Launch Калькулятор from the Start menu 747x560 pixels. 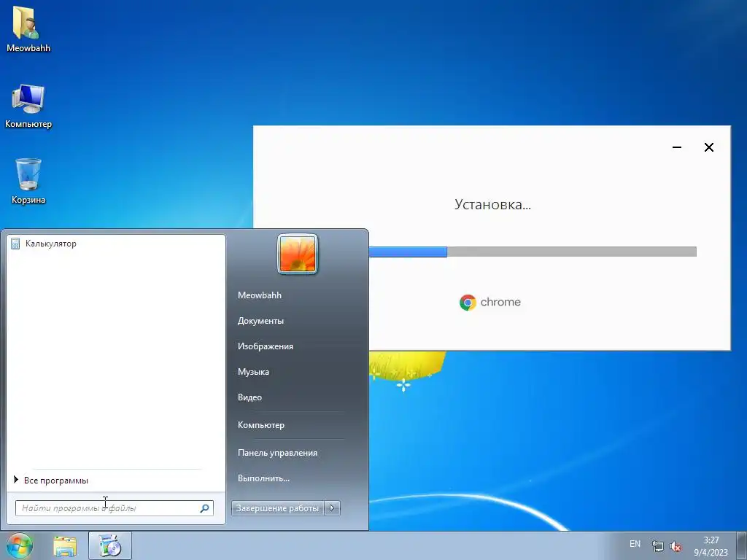[116, 244]
